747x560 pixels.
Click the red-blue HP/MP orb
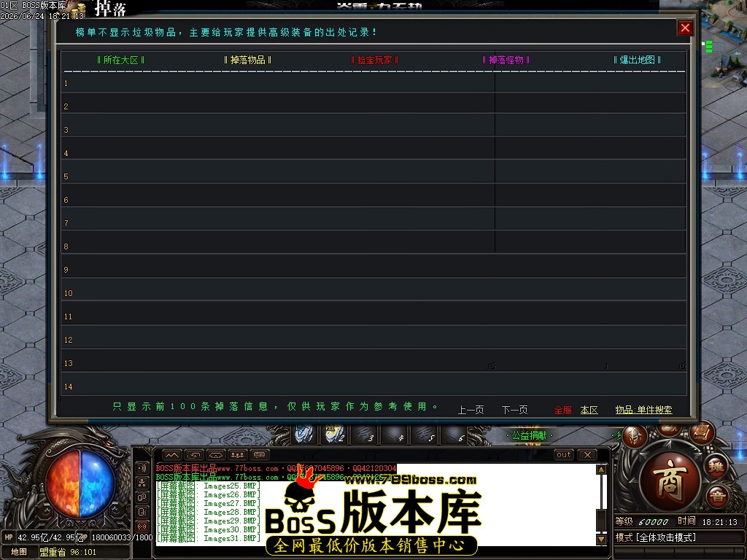(x=80, y=484)
